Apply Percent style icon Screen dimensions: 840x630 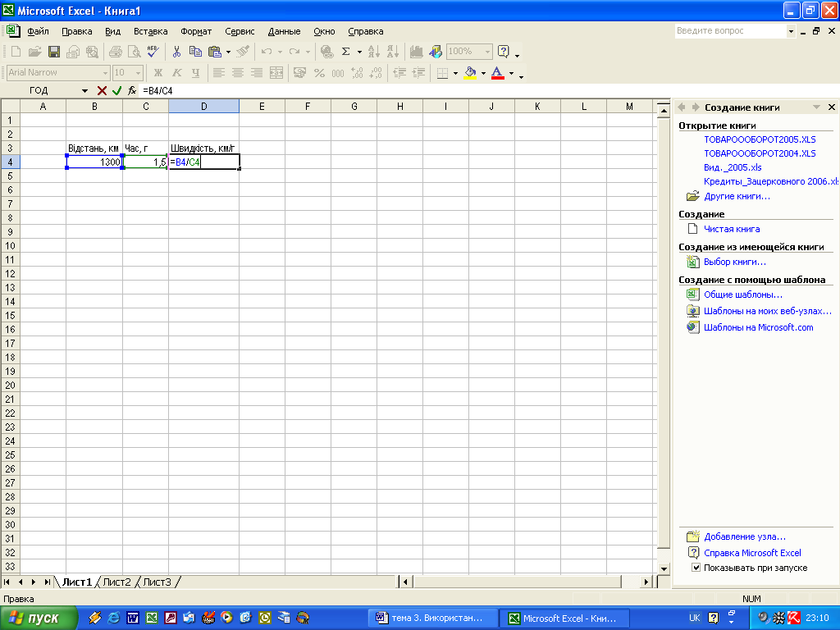(319, 73)
